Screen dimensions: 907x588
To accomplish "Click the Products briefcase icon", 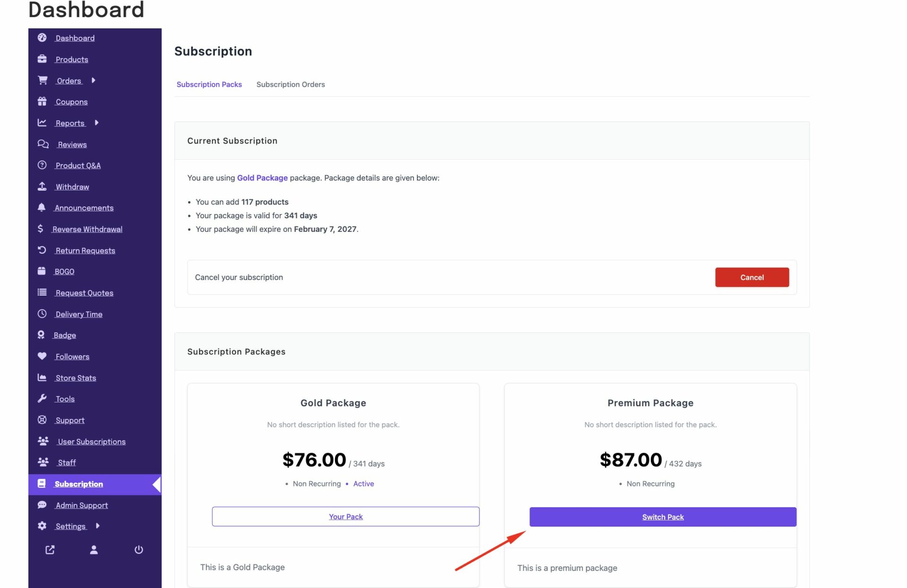I will (x=42, y=59).
